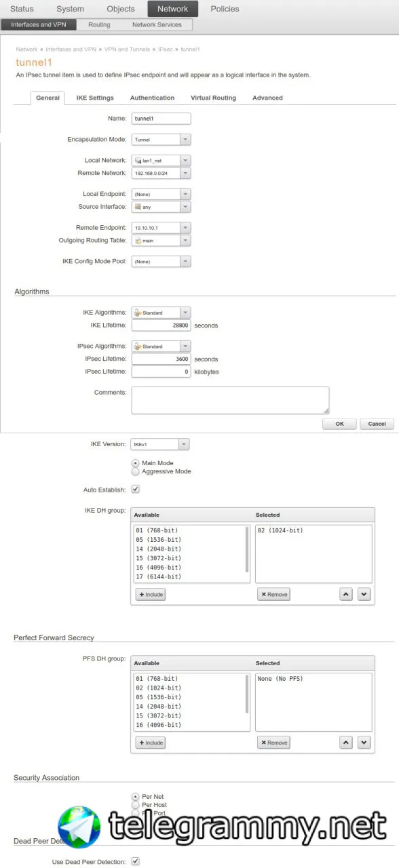This screenshot has width=399, height=868.
Task: Remove selected IKE DH group
Action: 274,594
